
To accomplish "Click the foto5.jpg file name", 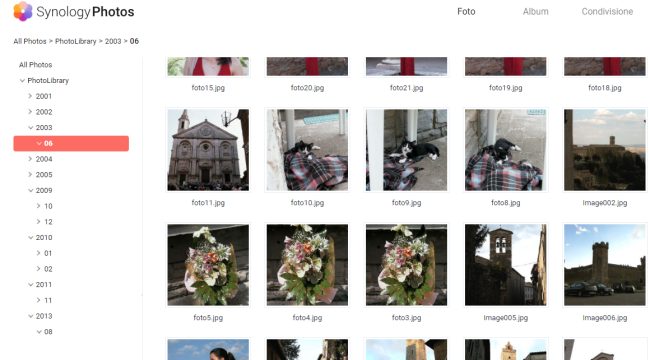I will click(208, 318).
